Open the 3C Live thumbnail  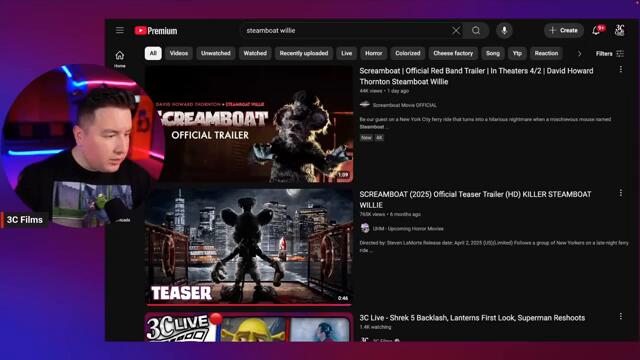pyautogui.click(x=249, y=327)
